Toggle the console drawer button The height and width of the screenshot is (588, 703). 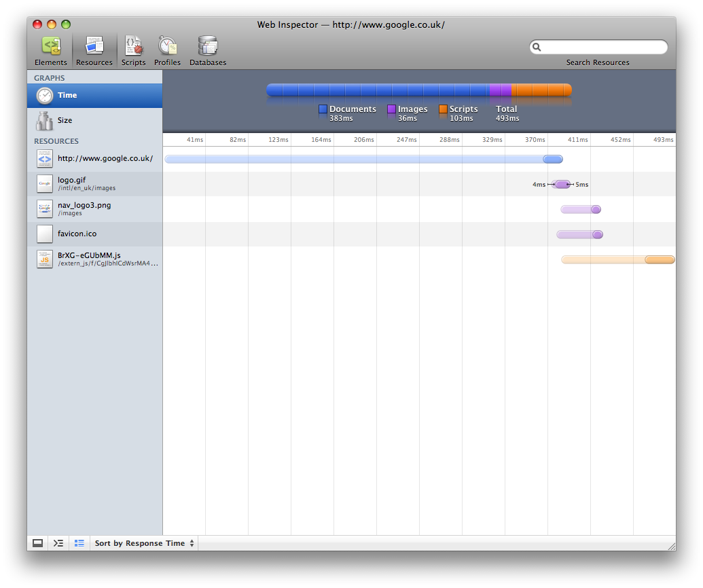[x=38, y=543]
